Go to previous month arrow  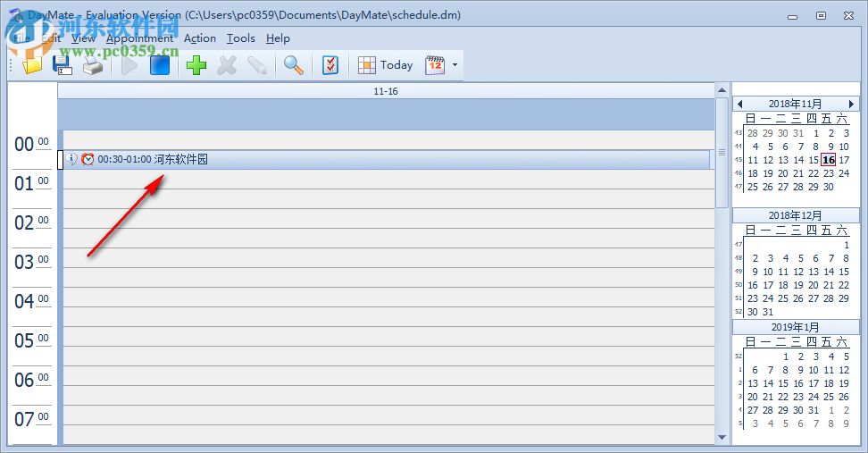740,104
